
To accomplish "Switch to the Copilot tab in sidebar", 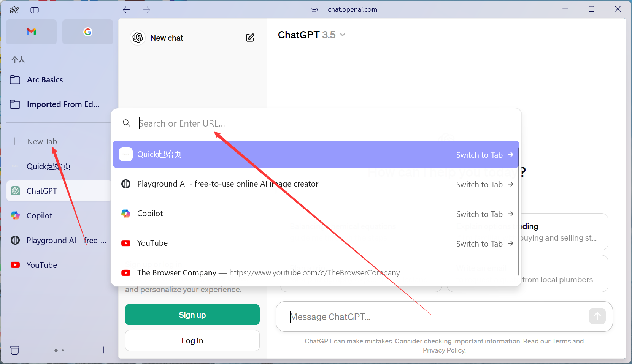I will tap(40, 216).
